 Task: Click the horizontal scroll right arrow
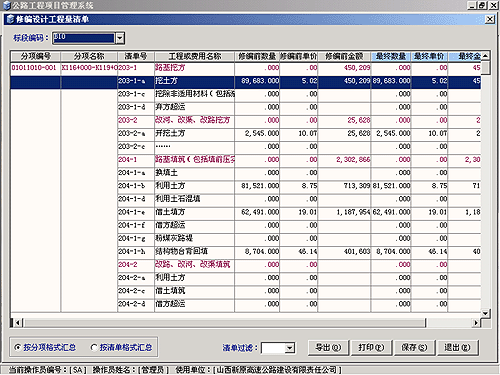[477, 323]
